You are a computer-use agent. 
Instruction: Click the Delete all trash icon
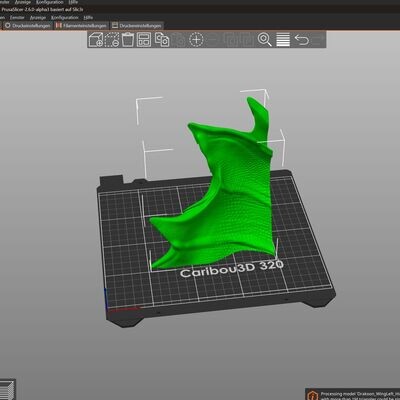pos(128,39)
